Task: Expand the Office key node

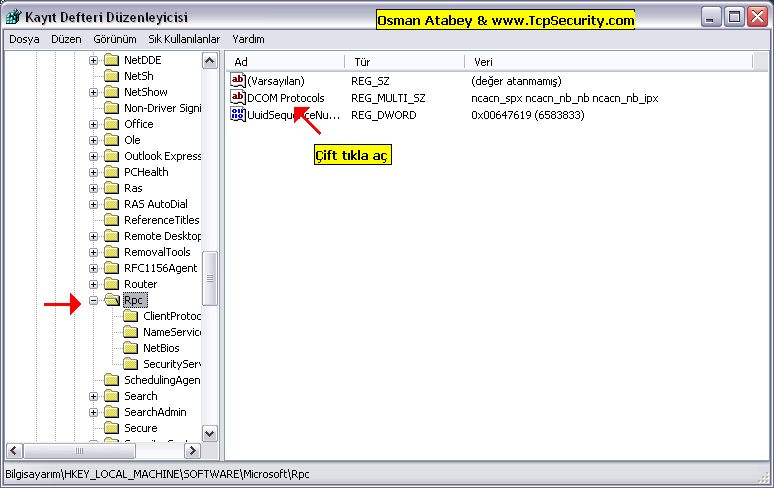Action: click(94, 124)
